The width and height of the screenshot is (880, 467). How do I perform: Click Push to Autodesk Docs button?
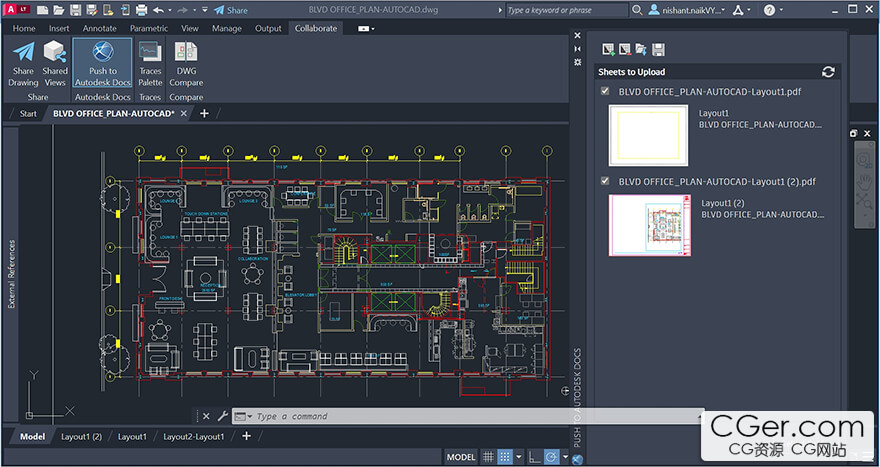103,63
